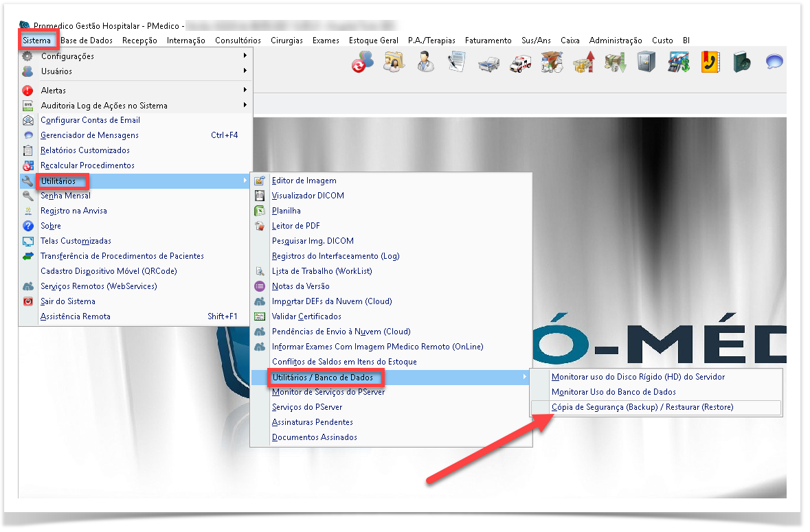Open Gerenciador de Mensagens

point(89,135)
